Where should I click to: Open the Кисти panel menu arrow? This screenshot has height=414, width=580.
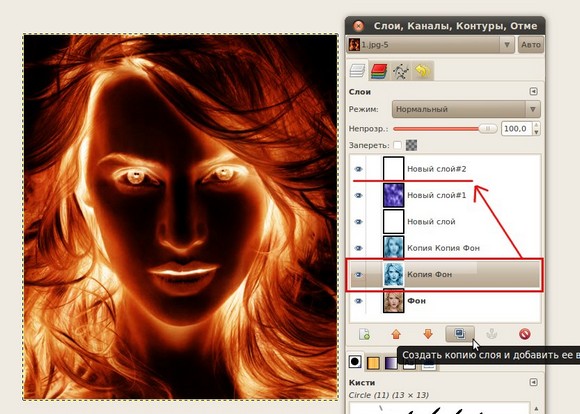pyautogui.click(x=533, y=382)
